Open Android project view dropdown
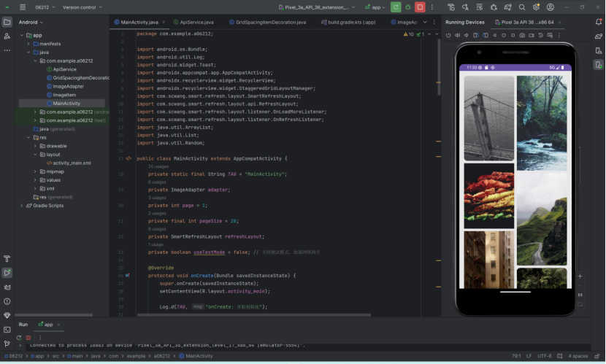Viewport: 606px width, 364px height. point(31,23)
